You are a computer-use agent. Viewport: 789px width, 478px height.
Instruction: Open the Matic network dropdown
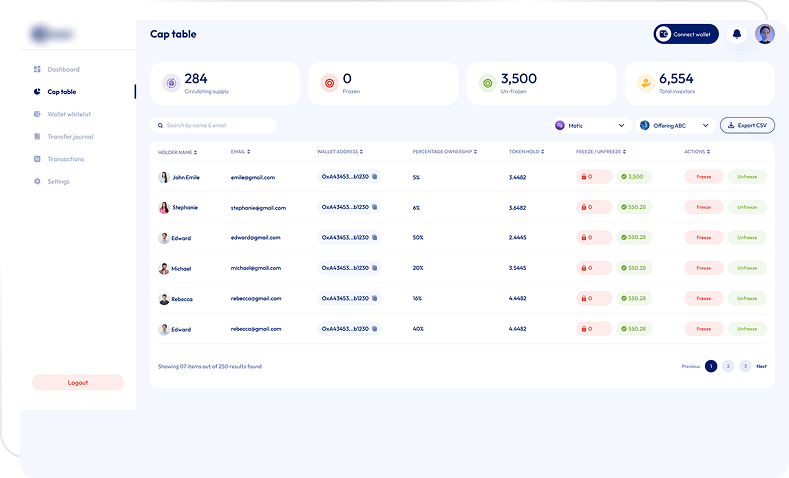[x=590, y=126]
